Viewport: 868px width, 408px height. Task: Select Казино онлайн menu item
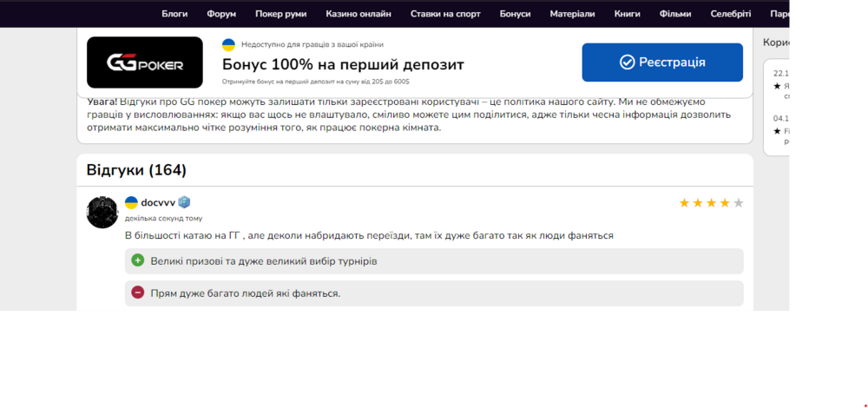coord(358,14)
